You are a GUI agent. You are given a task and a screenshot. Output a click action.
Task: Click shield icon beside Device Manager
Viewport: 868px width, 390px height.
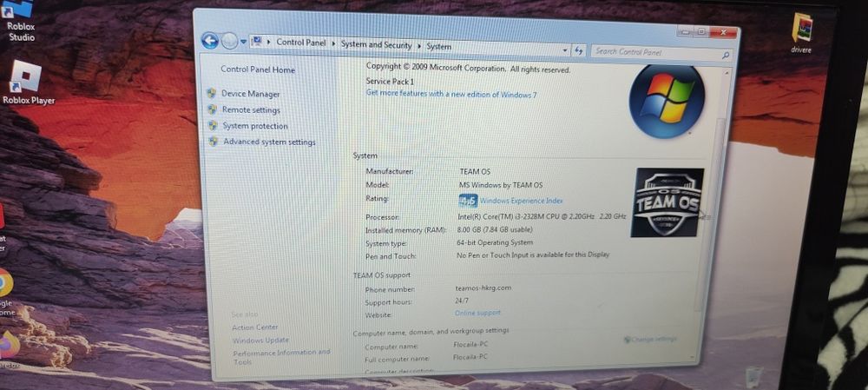pos(212,93)
